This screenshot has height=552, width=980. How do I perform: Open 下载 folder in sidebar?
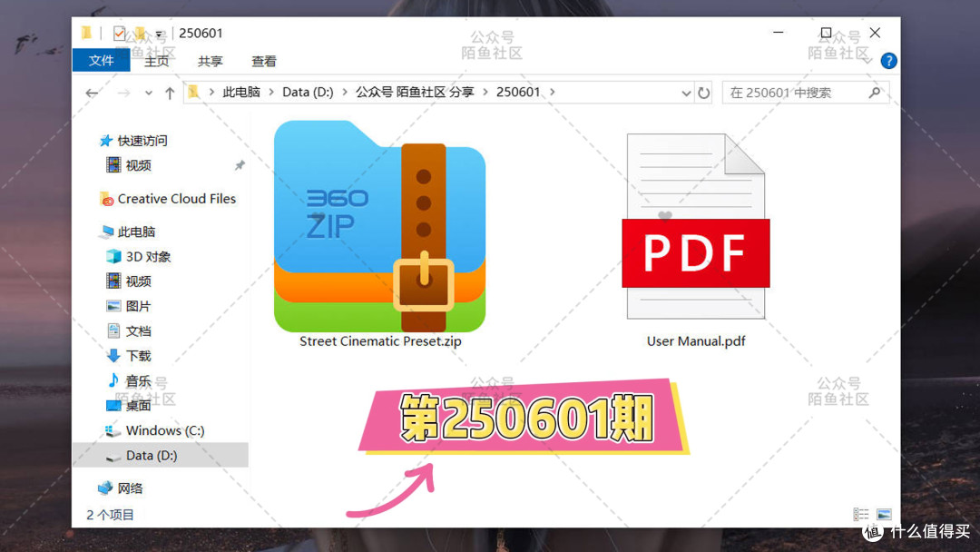click(138, 356)
